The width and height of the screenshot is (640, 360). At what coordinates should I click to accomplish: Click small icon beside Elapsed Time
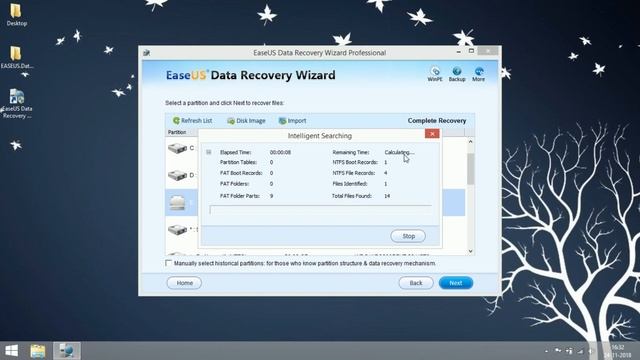point(209,152)
